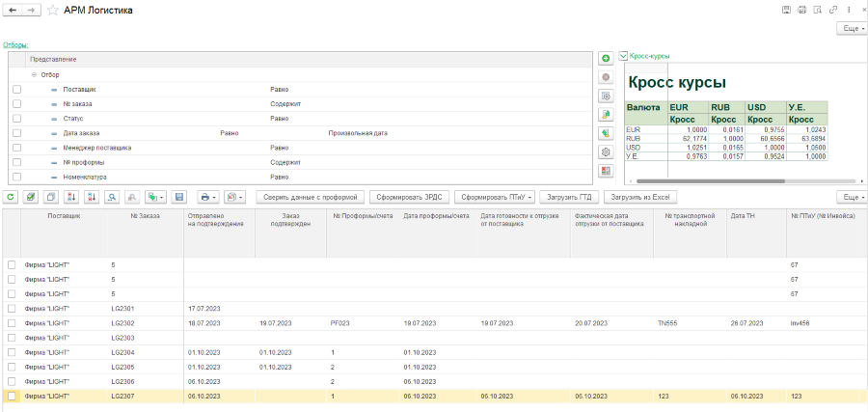Open find in list magnifier icon
The image size is (868, 412).
coord(113,197)
